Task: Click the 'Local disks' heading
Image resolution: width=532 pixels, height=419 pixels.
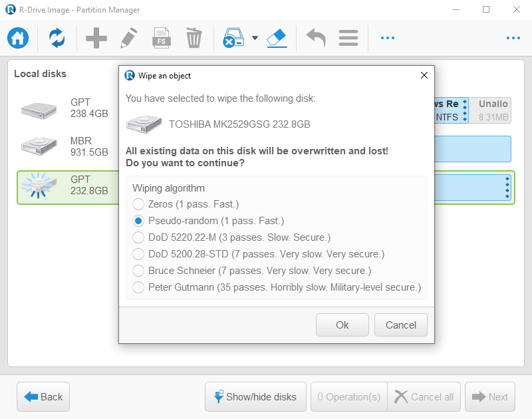Action: pyautogui.click(x=40, y=74)
